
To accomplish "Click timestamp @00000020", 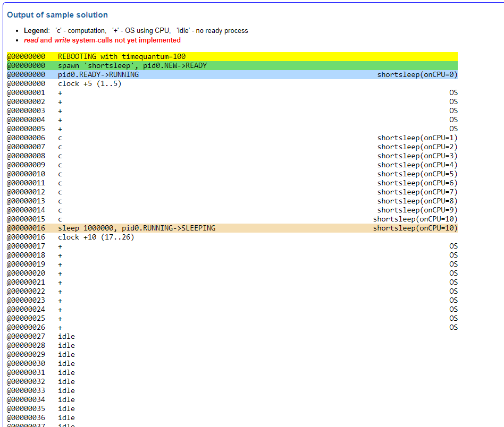I will coord(26,273).
